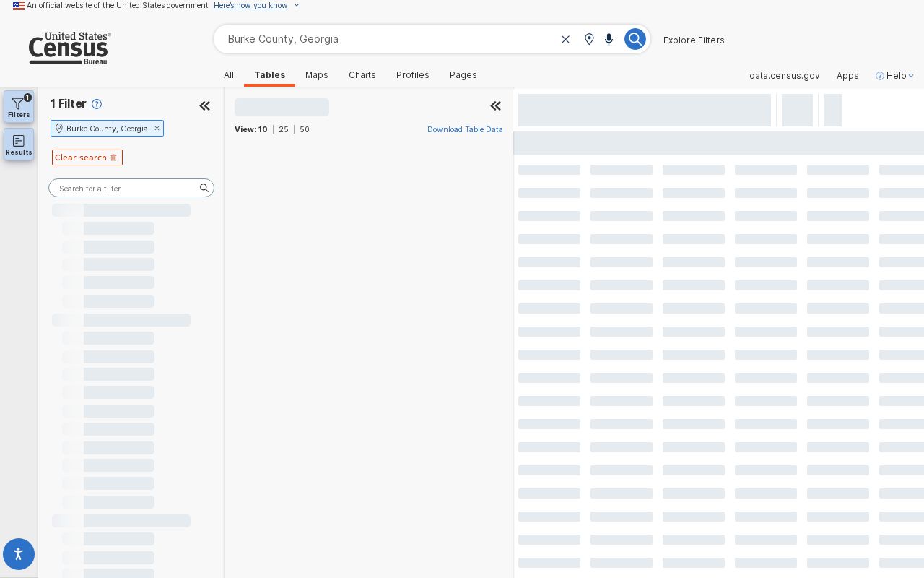Viewport: 924px width, 578px height.
Task: Collapse the filter panel with double chevron
Action: click(x=205, y=106)
